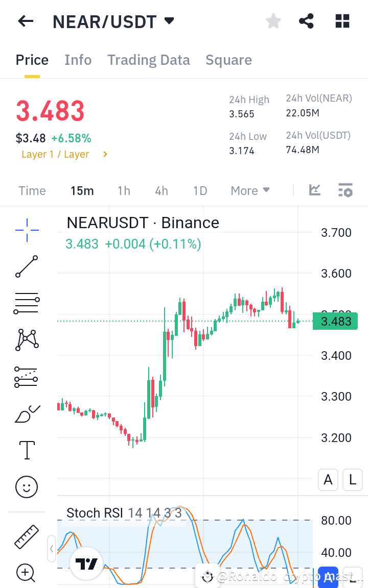Click the 3.483 +0.004 (+0.11%) chart readout
The image size is (368, 588).
[133, 244]
